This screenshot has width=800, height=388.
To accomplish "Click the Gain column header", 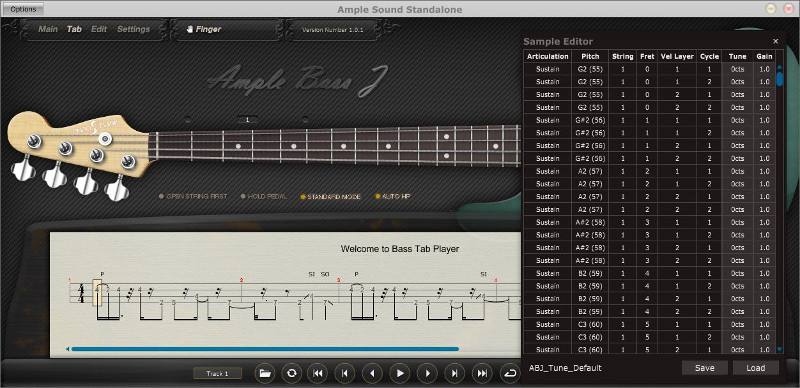I will (764, 57).
